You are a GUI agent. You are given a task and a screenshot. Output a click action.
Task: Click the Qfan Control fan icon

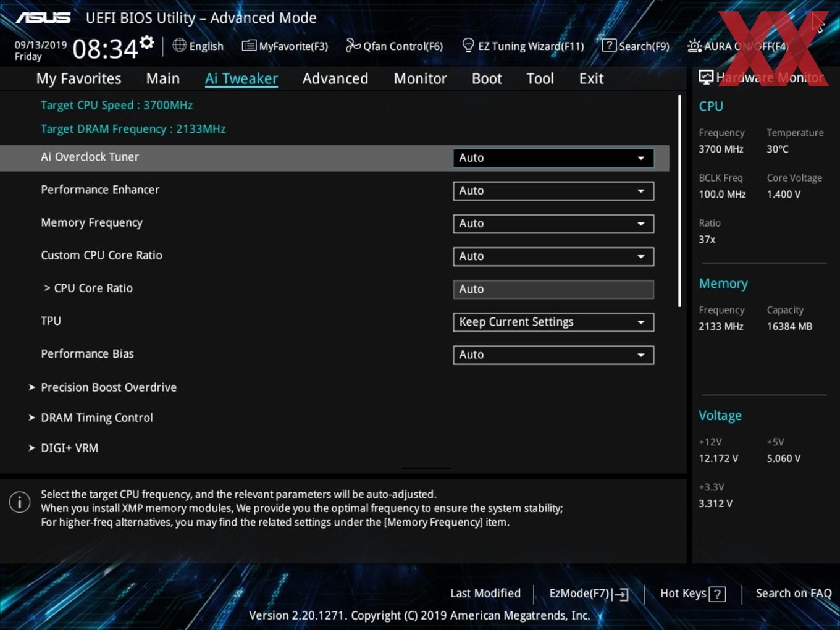point(353,45)
